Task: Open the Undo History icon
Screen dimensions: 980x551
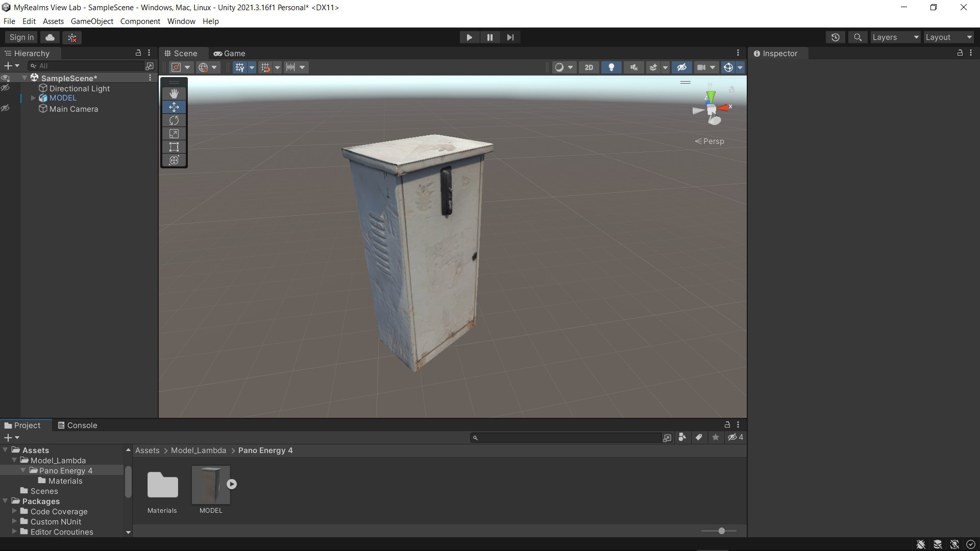Action: [x=835, y=37]
